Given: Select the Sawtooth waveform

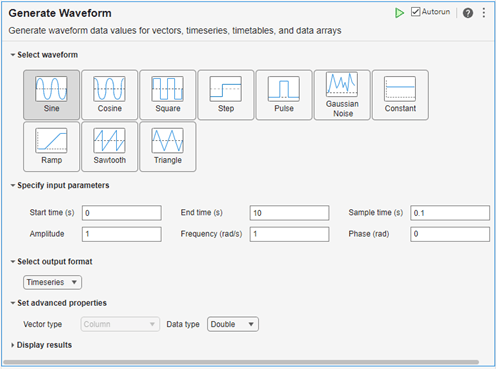Looking at the screenshot, I should point(110,147).
